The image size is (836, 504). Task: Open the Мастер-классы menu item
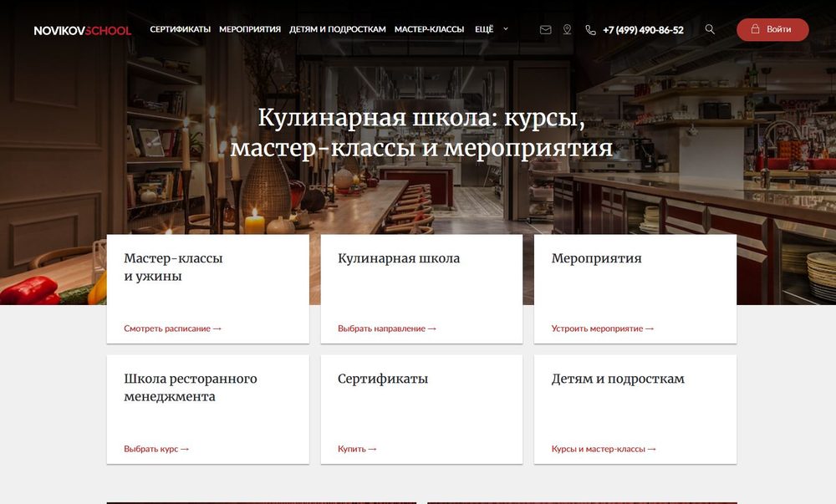click(x=429, y=29)
